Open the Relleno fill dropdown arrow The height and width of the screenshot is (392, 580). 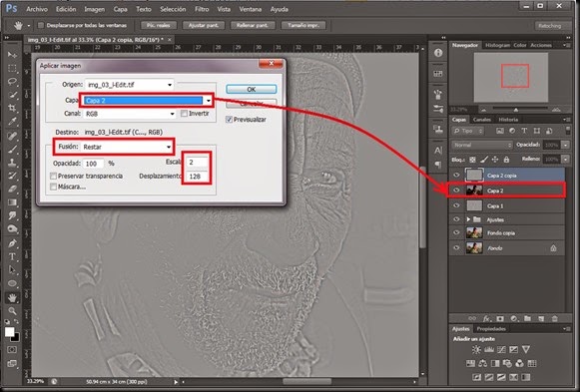pyautogui.click(x=566, y=160)
